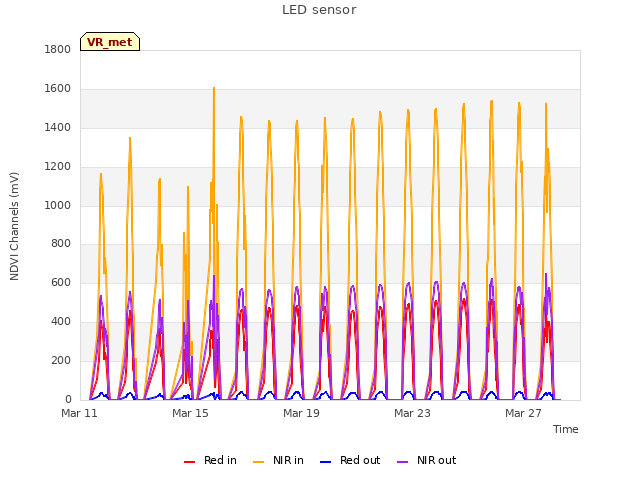The width and height of the screenshot is (640, 480).
Task: Select the LED sensor chart title
Action: coord(319,10)
